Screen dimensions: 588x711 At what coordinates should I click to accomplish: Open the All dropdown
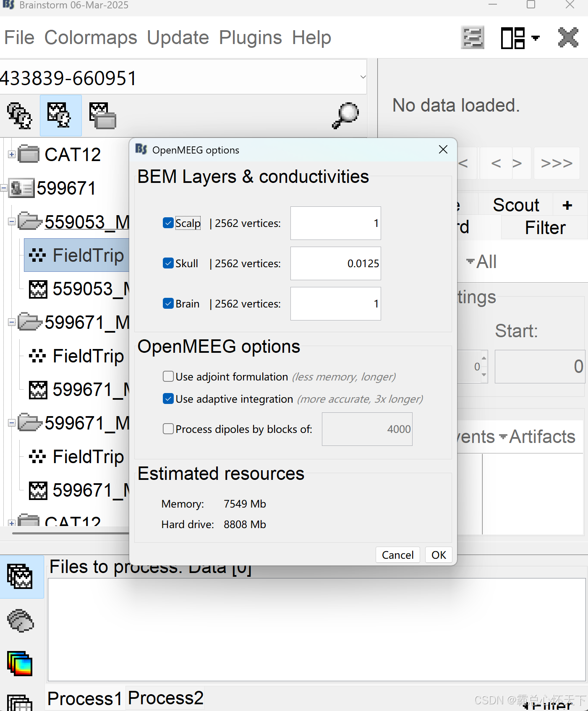point(481,262)
